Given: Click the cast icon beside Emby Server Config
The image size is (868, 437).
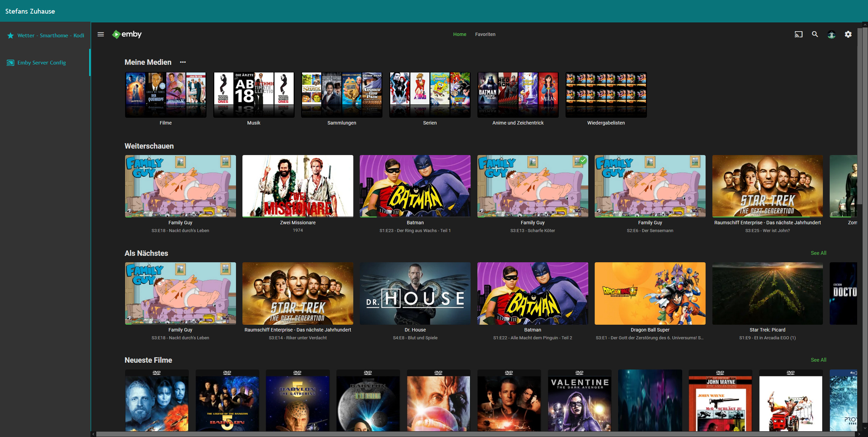Looking at the screenshot, I should coord(11,63).
